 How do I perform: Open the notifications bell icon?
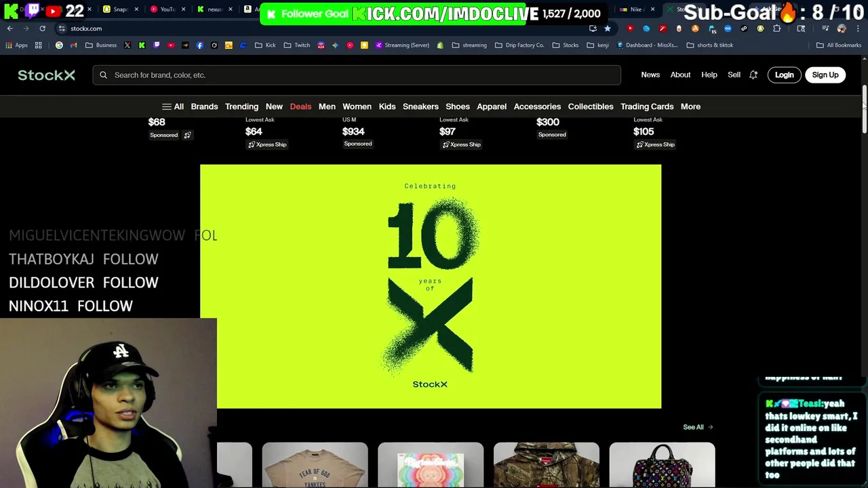[x=753, y=75]
